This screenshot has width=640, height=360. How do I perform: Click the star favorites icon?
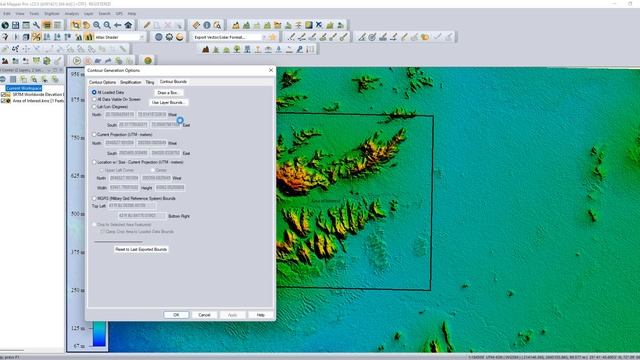coord(273,37)
